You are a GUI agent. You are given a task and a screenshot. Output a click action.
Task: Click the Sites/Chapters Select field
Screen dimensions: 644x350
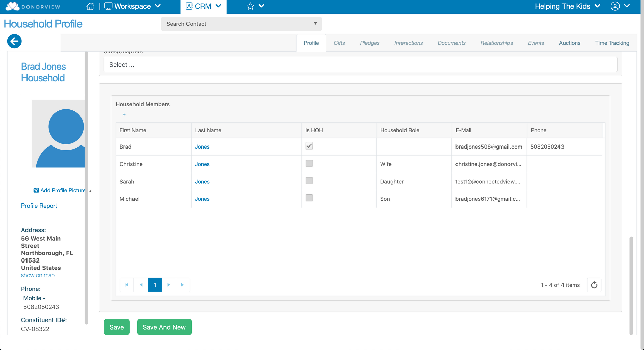360,65
